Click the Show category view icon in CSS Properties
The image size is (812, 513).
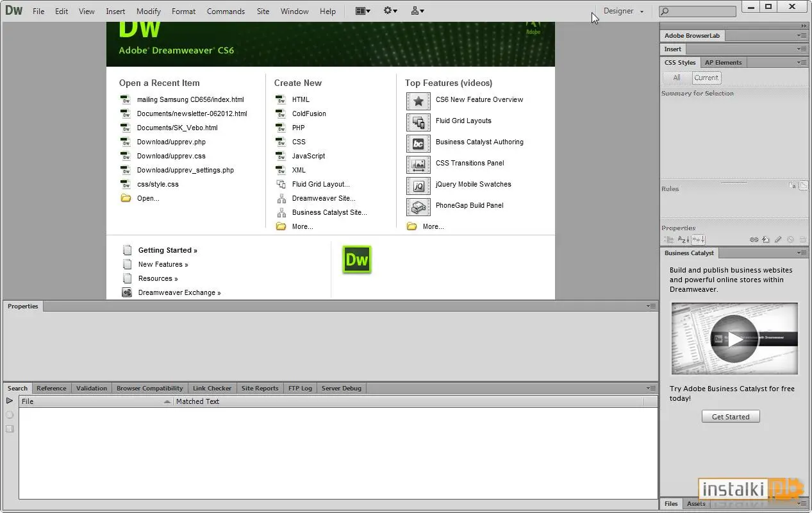click(x=670, y=240)
